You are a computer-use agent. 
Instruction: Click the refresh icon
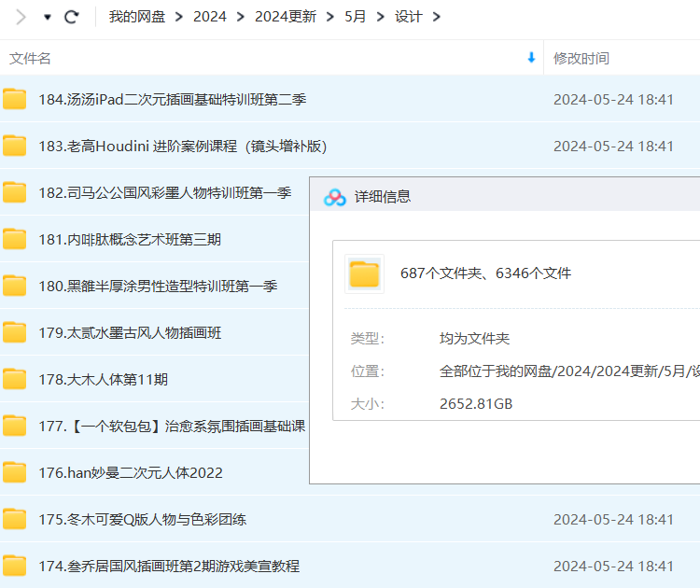point(72,17)
